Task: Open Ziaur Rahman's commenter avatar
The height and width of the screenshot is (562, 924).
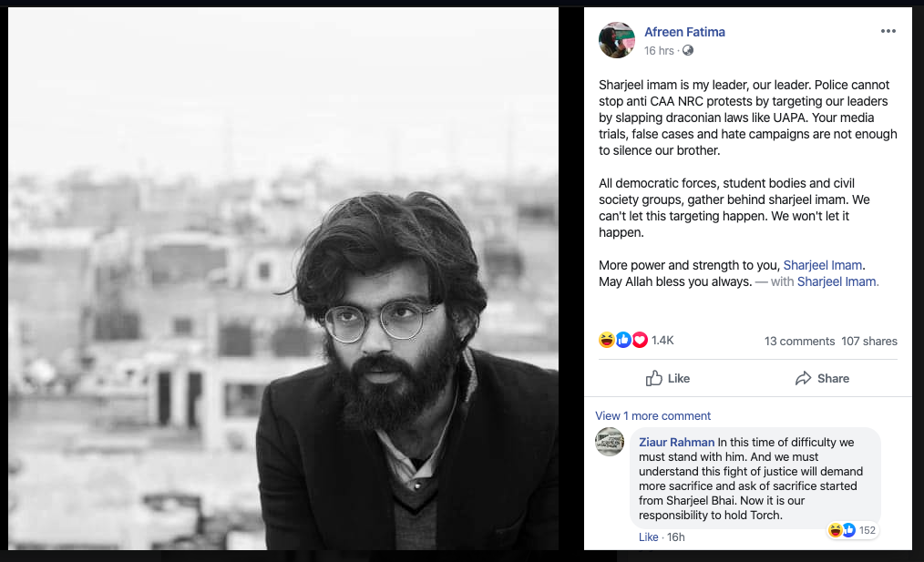Action: pos(610,442)
